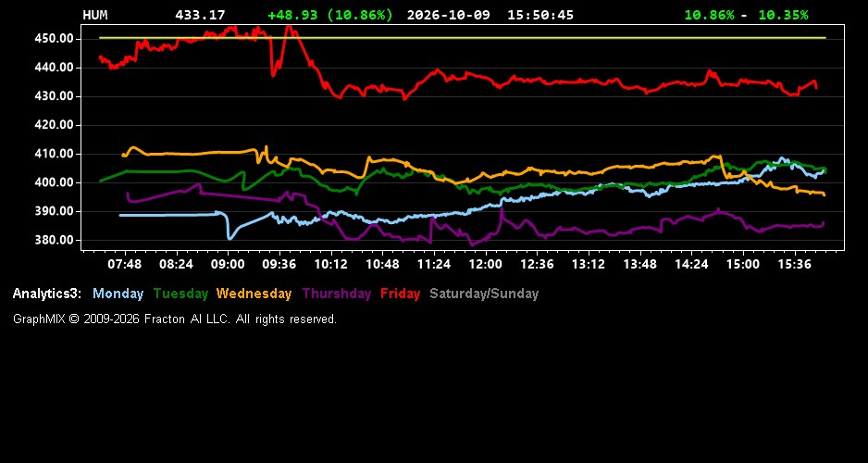Click the 15:00 time axis label
The width and height of the screenshot is (868, 463).
743,264
